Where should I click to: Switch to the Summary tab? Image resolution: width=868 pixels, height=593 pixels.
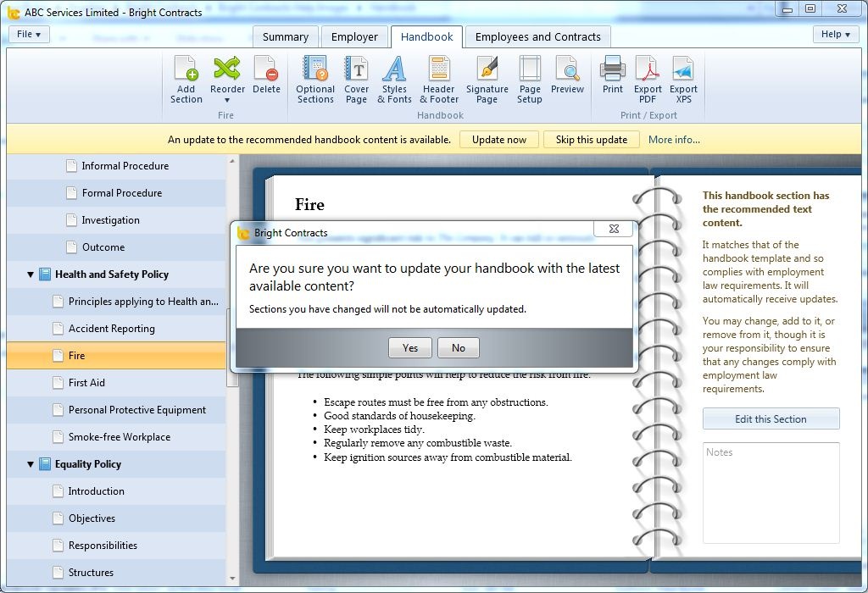pos(285,37)
